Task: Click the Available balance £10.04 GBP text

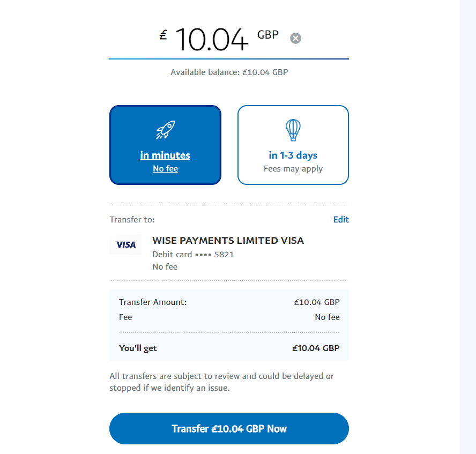Action: pos(229,72)
